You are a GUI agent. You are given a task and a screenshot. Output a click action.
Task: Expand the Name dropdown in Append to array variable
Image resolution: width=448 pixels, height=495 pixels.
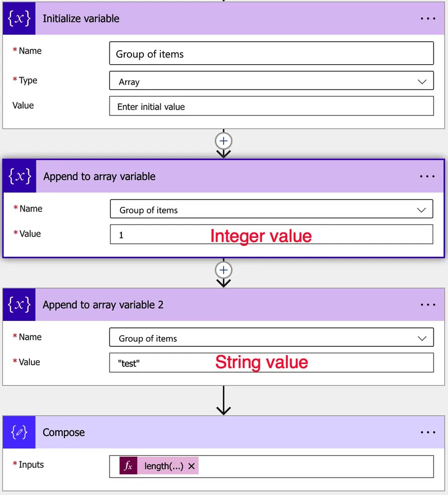[x=421, y=210]
